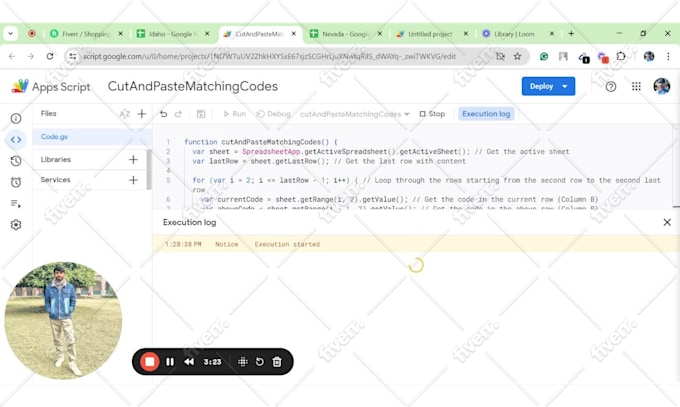Open the tab search chevron dropdown
This screenshot has width=680, height=407.
[10, 33]
